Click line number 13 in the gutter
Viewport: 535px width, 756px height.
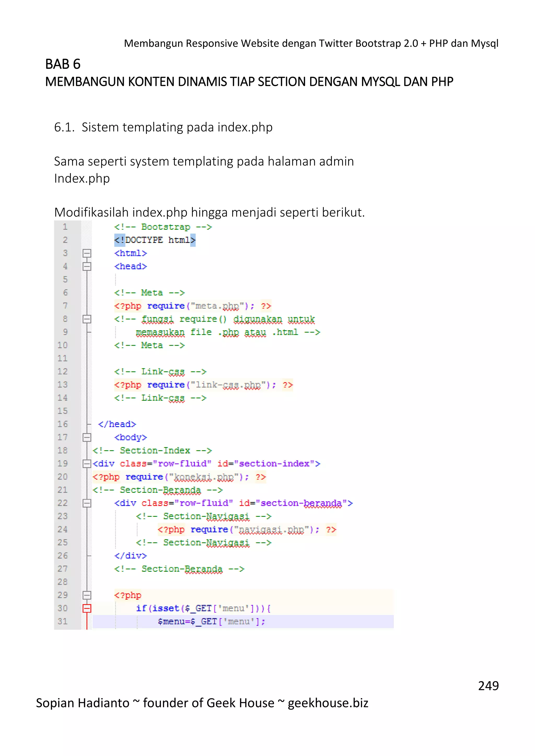[x=63, y=385]
